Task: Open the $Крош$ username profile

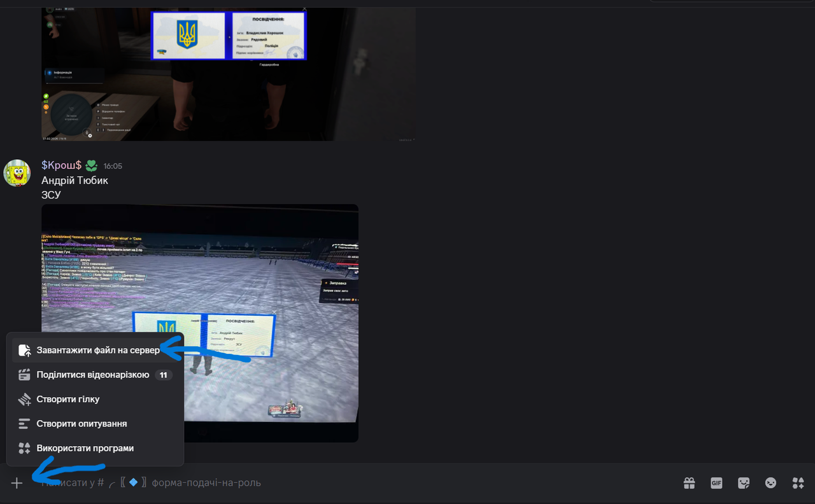Action: 62,165
